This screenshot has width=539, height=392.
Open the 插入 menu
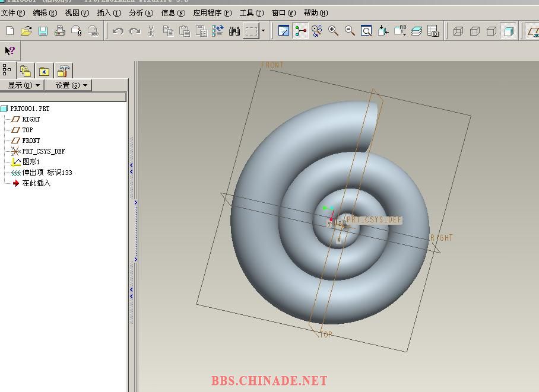point(109,12)
